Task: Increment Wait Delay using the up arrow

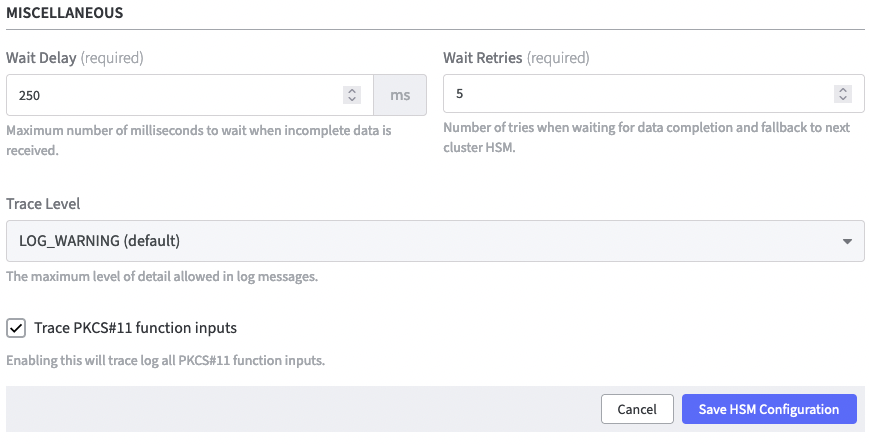Action: coord(351,90)
